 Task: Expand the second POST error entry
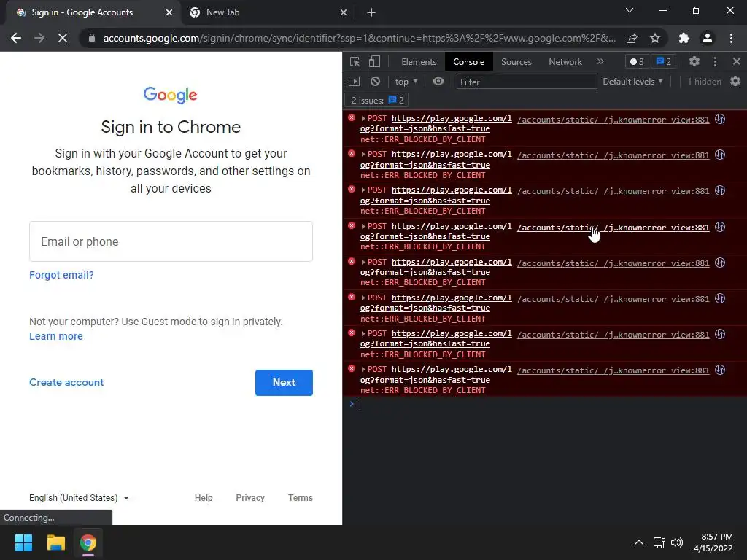(363, 155)
